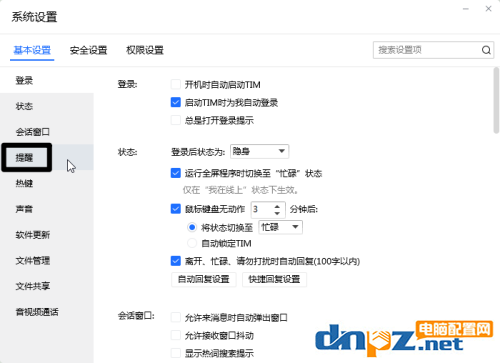Click the idle minutes field showing 3

pyautogui.click(x=262, y=209)
